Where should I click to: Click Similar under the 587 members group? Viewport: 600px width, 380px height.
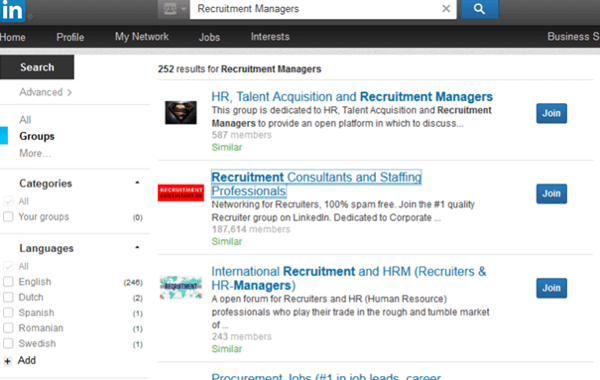click(227, 147)
